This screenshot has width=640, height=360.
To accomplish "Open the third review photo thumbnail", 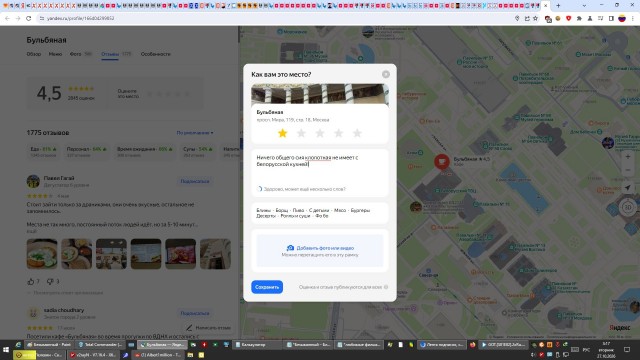I will coord(111,254).
